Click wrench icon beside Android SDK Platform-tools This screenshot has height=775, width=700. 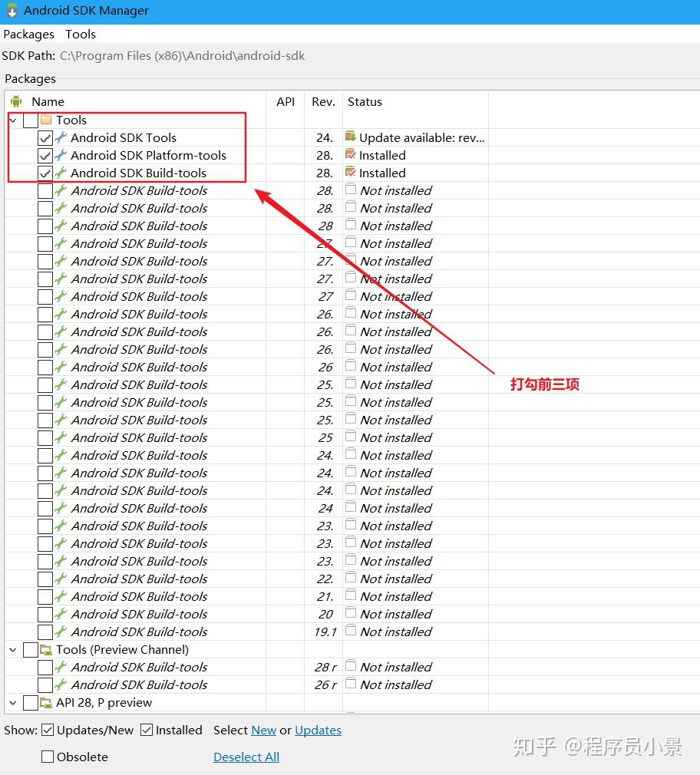[x=61, y=155]
